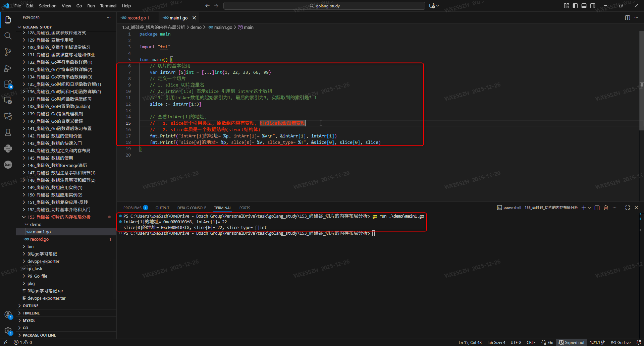Open the Manage gear menu

click(8, 331)
